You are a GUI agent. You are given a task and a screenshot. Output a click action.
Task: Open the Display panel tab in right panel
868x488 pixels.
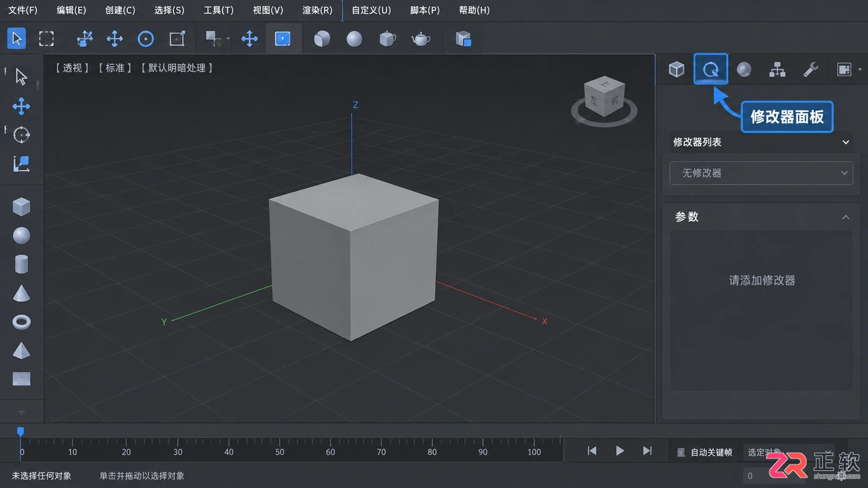pyautogui.click(x=844, y=69)
